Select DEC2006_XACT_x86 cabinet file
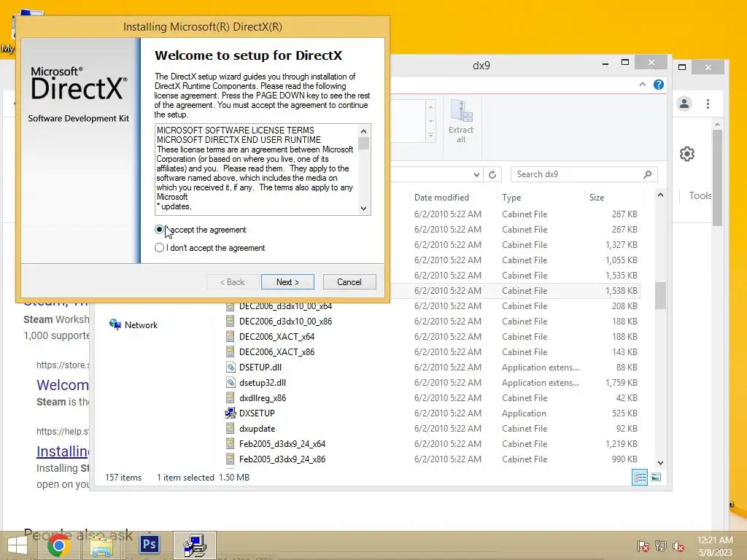Screen dimensions: 747x560 coord(276,352)
